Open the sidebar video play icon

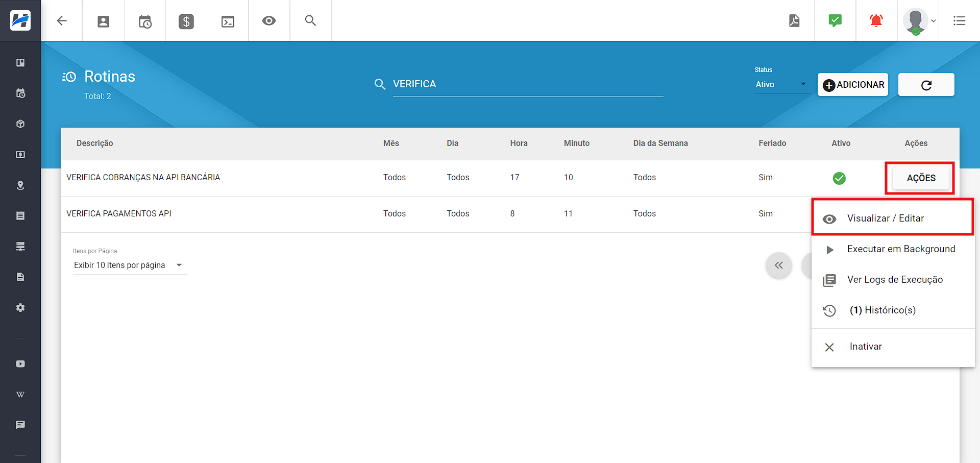[x=20, y=364]
